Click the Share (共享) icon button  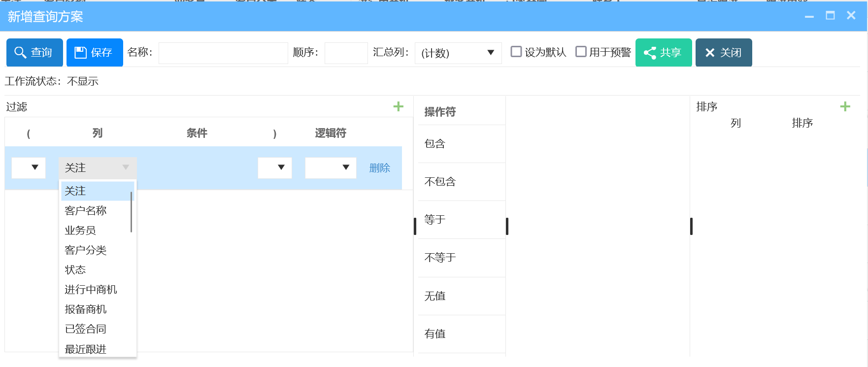click(663, 52)
